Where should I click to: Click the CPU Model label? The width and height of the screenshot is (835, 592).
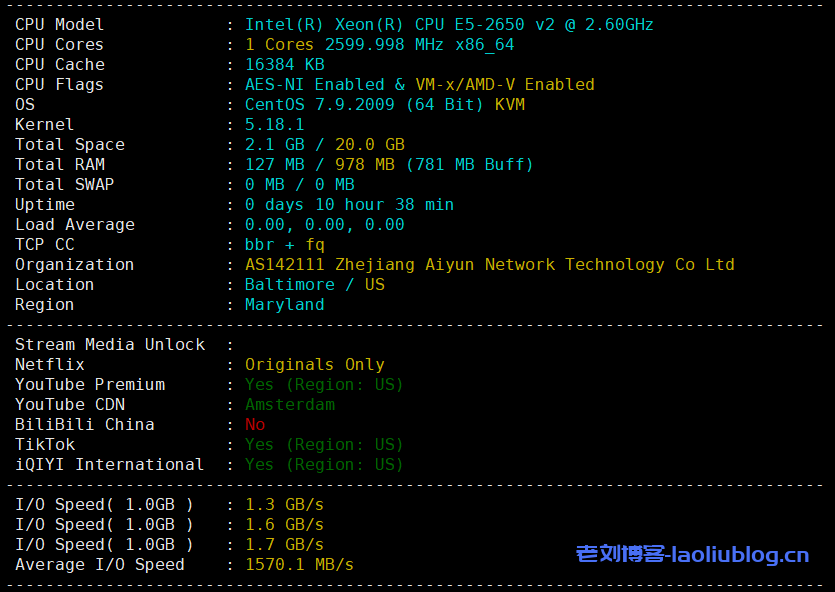[x=59, y=24]
